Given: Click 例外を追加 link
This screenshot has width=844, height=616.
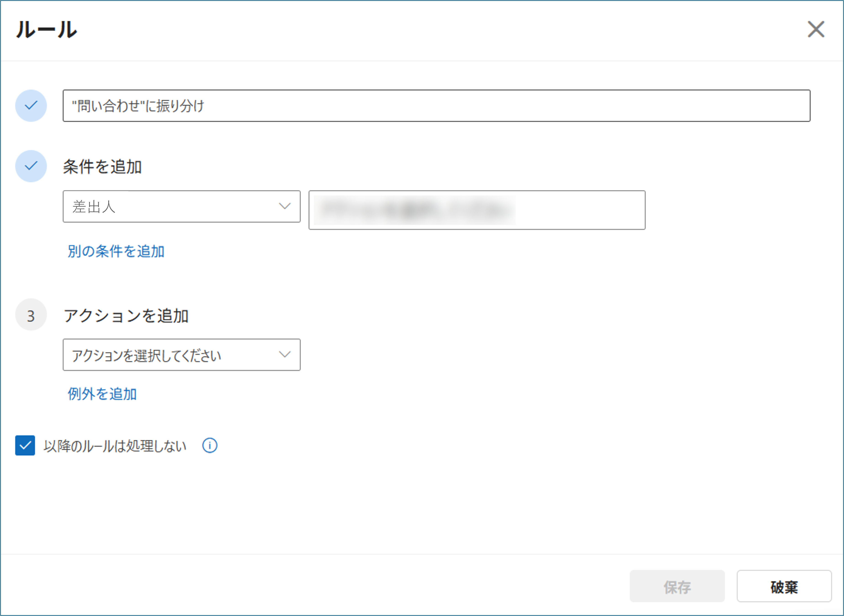Looking at the screenshot, I should pyautogui.click(x=102, y=394).
